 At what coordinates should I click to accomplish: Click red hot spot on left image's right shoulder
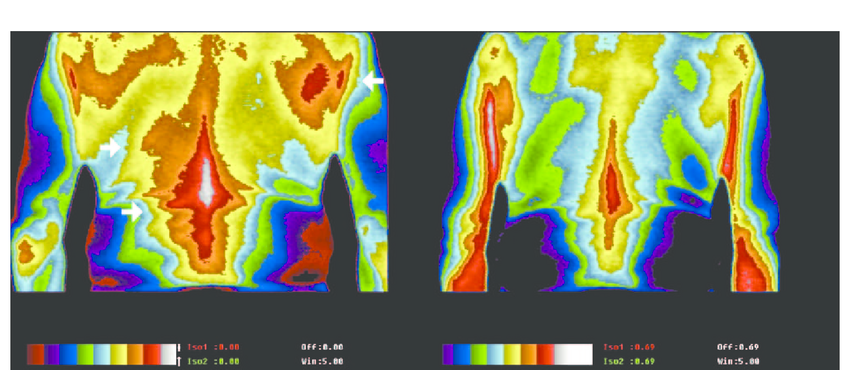coord(313,82)
